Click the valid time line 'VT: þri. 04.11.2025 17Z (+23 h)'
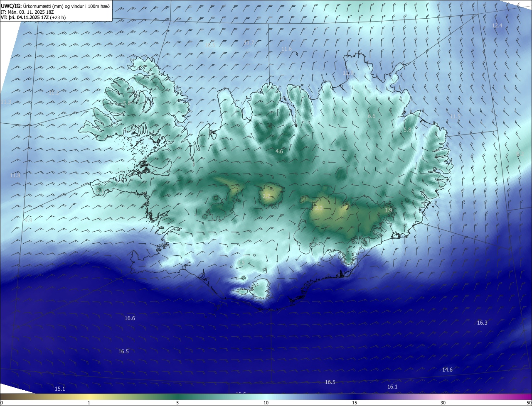The width and height of the screenshot is (532, 406). tap(33, 17)
